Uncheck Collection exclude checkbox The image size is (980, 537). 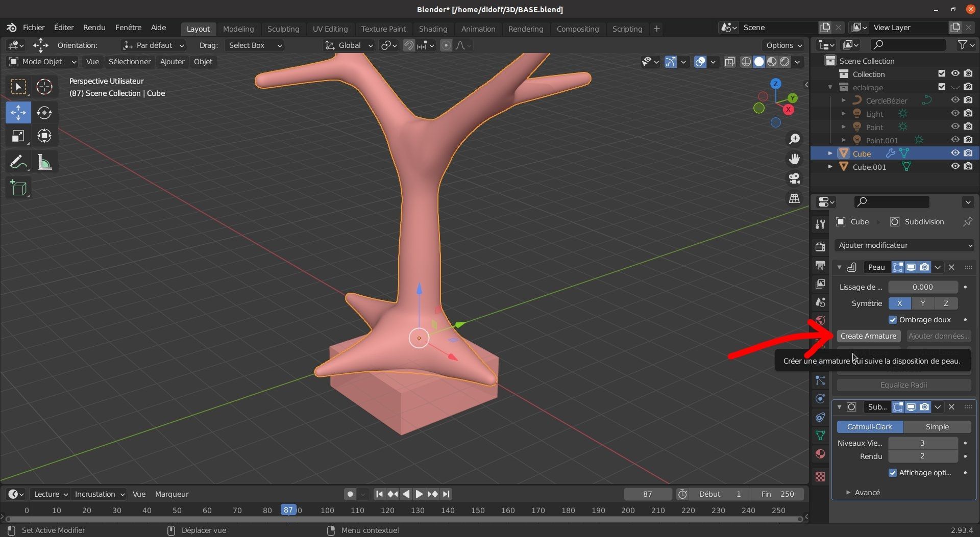[x=942, y=74]
